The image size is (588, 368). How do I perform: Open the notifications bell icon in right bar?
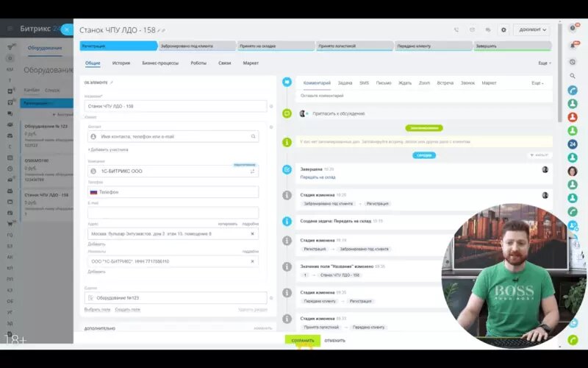point(573,46)
